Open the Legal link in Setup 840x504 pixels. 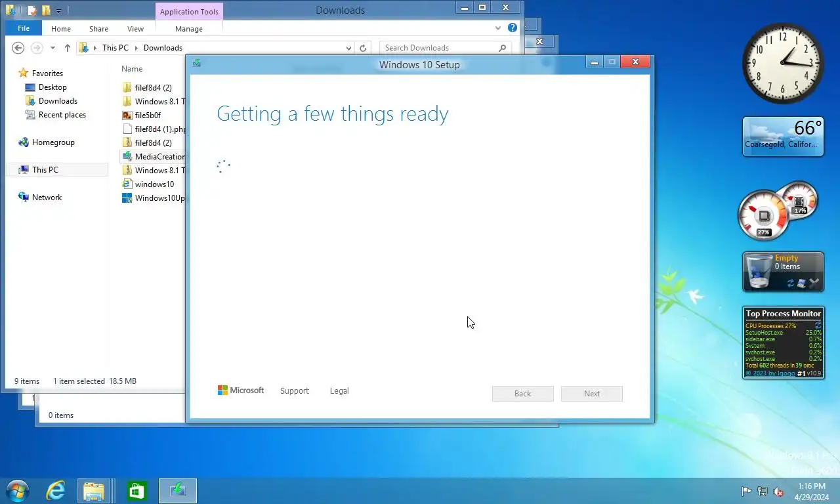tap(339, 391)
